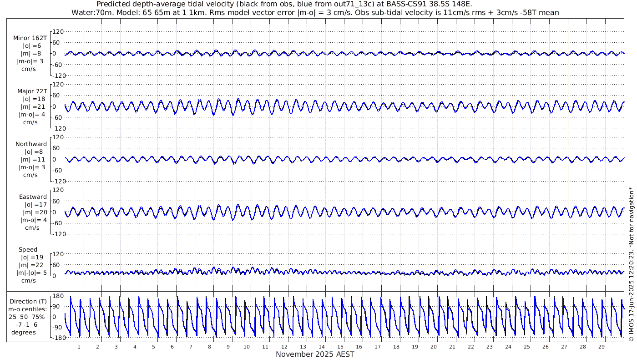The image size is (637, 364).
Task: Click x-axis day tick label '29'
Action: coord(602,347)
